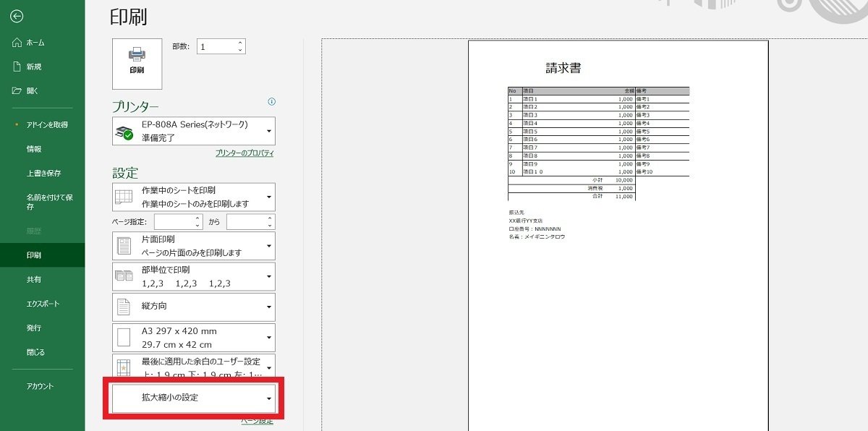Screen dimensions: 868x431
Task: Switch to エクスポート in the sidebar
Action: [41, 304]
